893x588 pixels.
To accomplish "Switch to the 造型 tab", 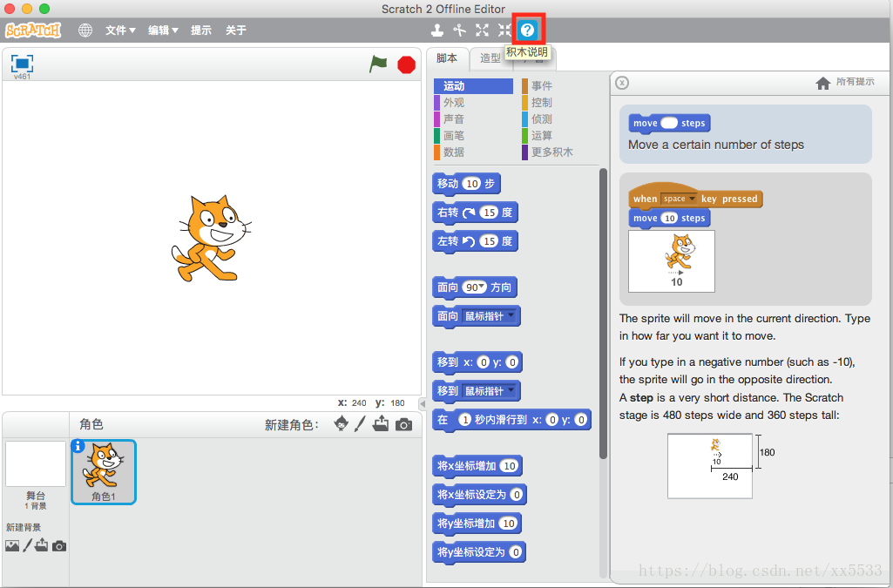I will pyautogui.click(x=490, y=58).
